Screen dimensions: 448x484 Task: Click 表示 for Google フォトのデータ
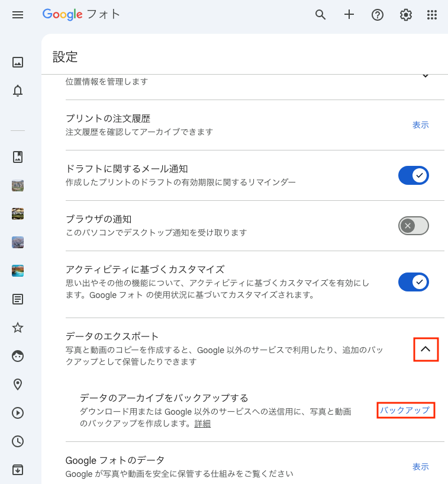421,467
